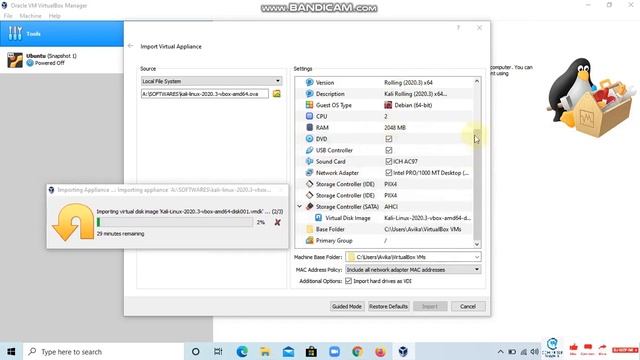Click the Guest OS Type row icon
The width and height of the screenshot is (640, 360).
[x=309, y=105]
